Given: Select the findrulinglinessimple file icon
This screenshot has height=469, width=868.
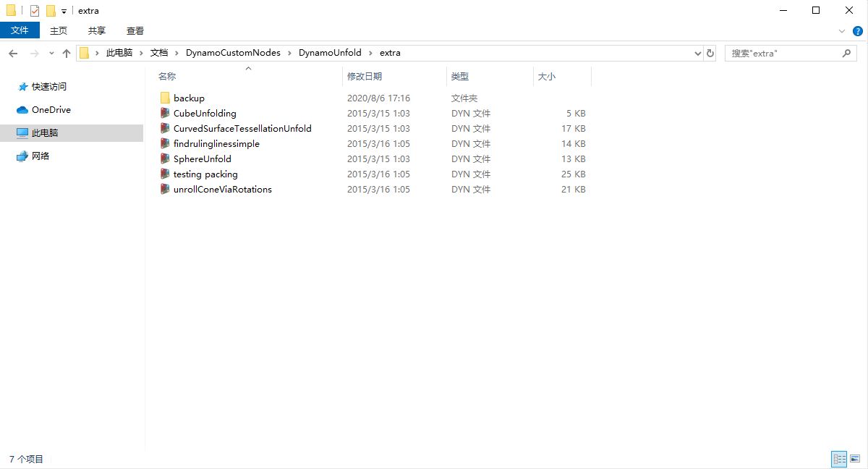Looking at the screenshot, I should tap(165, 144).
